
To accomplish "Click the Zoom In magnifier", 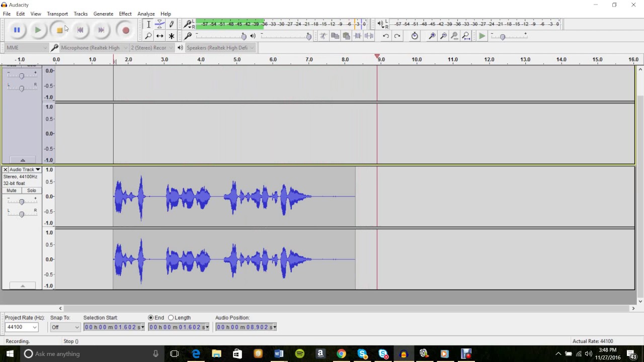I will (432, 36).
